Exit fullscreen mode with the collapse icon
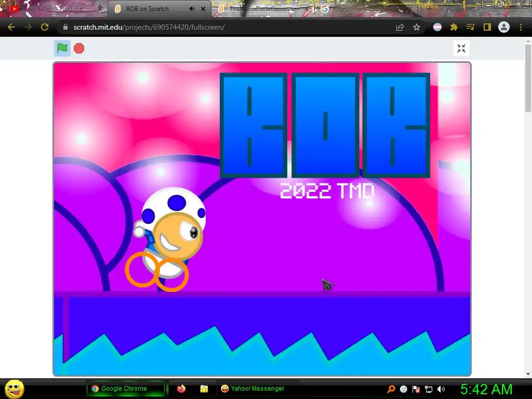The image size is (532, 399). point(461,48)
